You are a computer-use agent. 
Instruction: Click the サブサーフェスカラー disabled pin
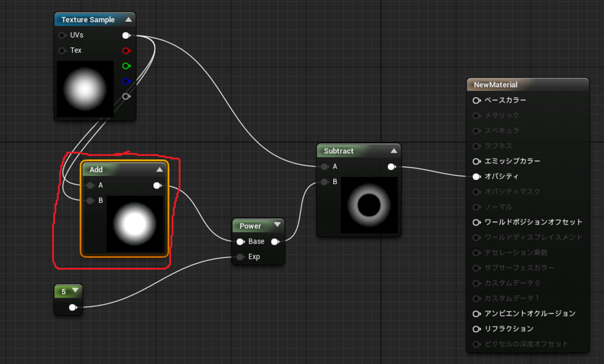coord(477,268)
